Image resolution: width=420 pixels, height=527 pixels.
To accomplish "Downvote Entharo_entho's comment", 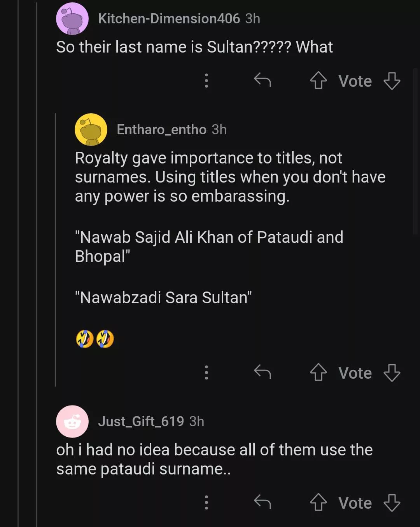I will tap(392, 372).
